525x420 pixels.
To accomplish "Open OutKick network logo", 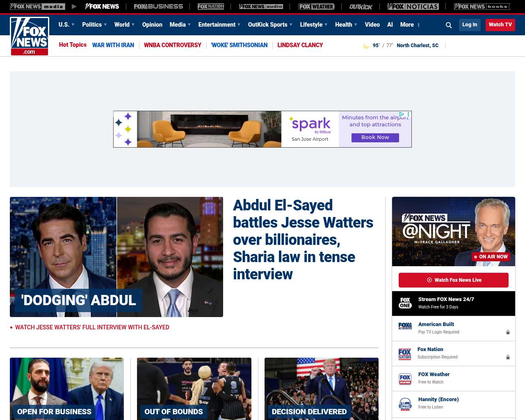I will pos(361,7).
